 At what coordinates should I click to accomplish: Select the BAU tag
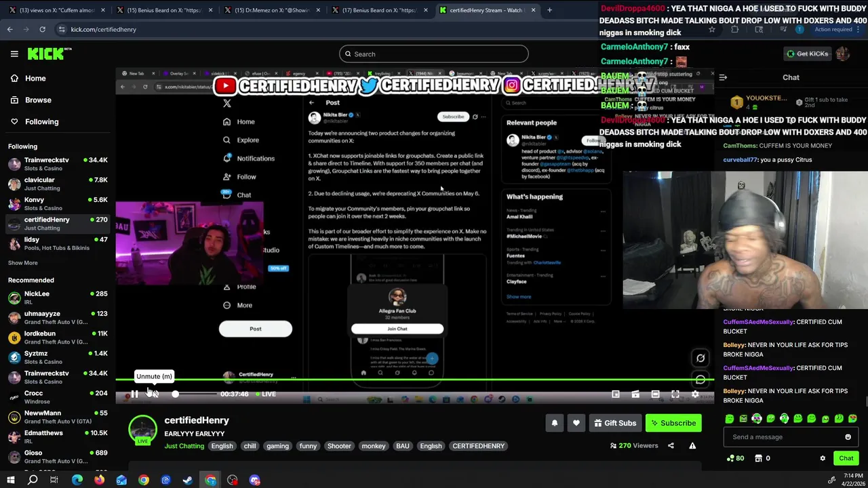point(403,446)
